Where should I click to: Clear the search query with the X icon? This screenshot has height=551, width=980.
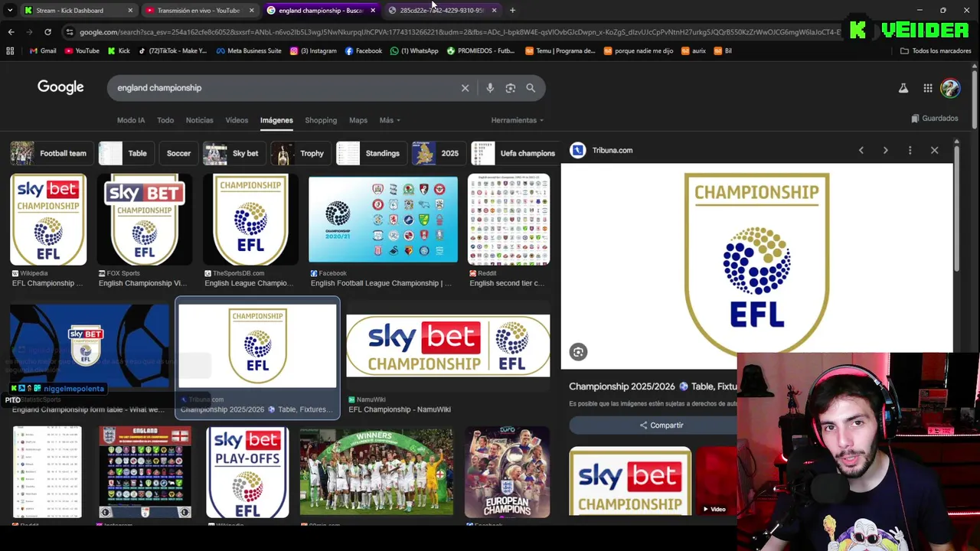(465, 88)
